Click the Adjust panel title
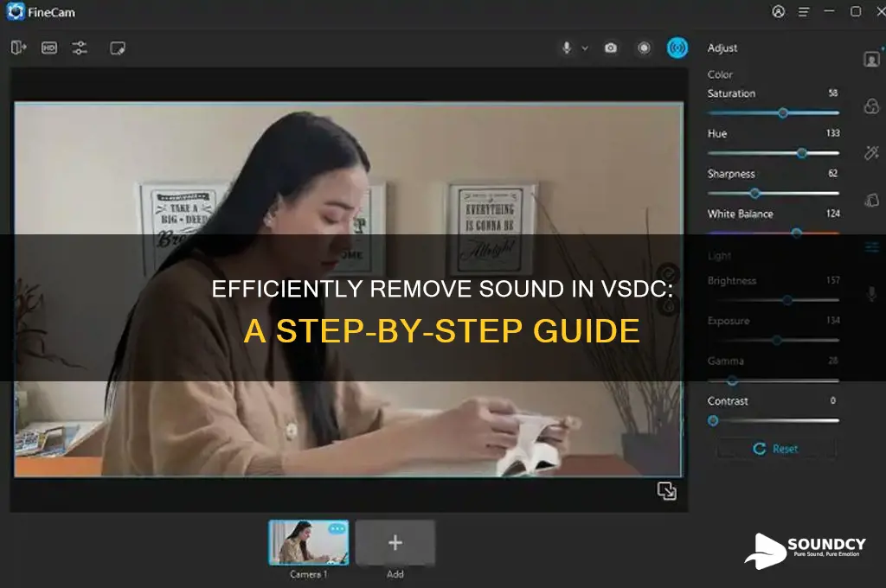Viewport: 886px width, 588px height. tap(722, 48)
